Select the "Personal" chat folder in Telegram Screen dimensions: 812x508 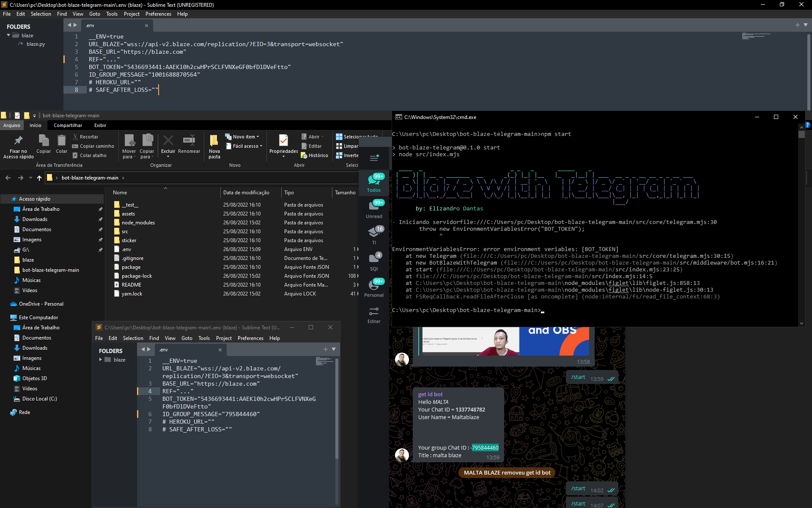pyautogui.click(x=374, y=287)
